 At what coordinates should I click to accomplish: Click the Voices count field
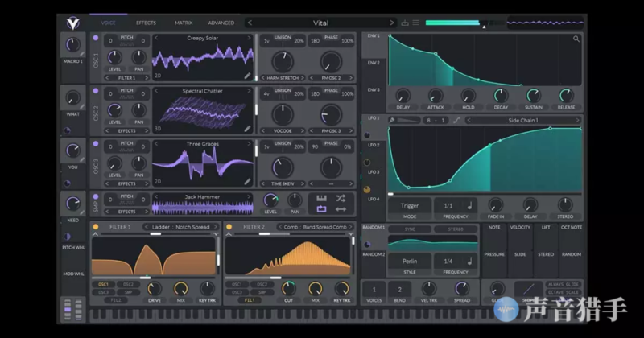[374, 290]
